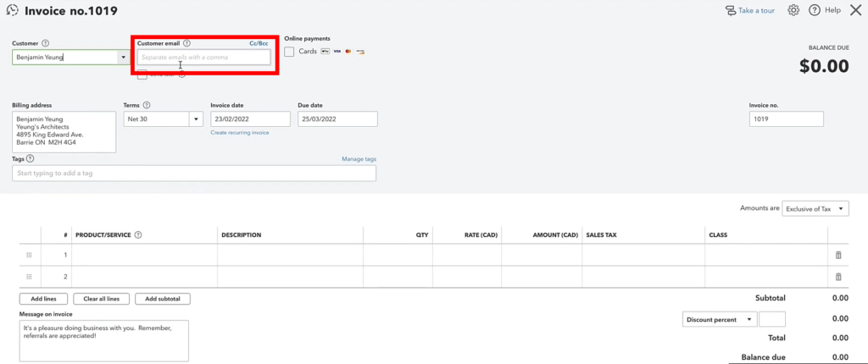The image size is (868, 364).
Task: Click the Take a tour link text
Action: pyautogui.click(x=756, y=10)
